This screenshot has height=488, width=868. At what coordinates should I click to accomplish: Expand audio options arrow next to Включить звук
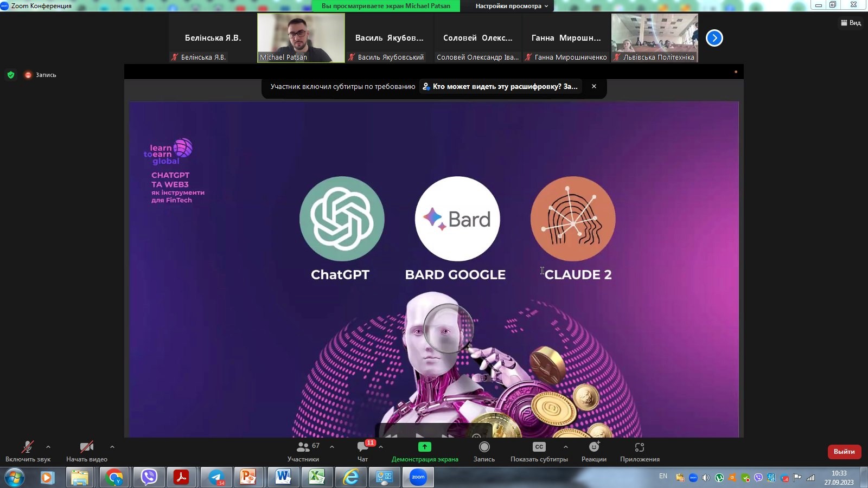coord(48,447)
